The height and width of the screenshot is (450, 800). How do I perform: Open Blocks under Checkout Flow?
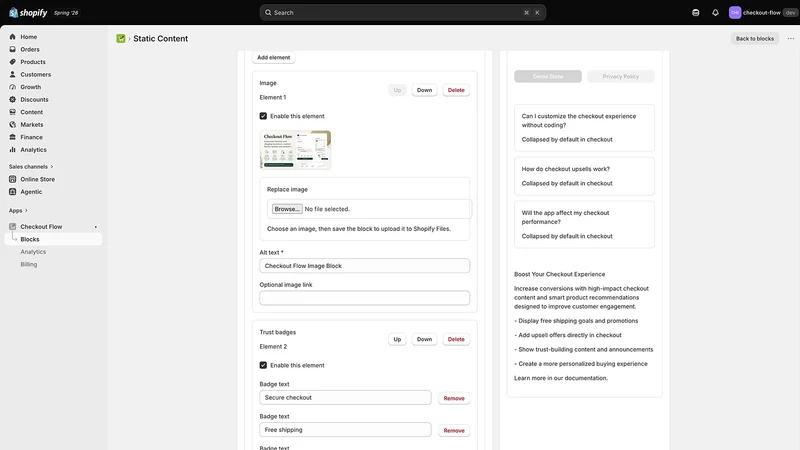tap(53, 239)
